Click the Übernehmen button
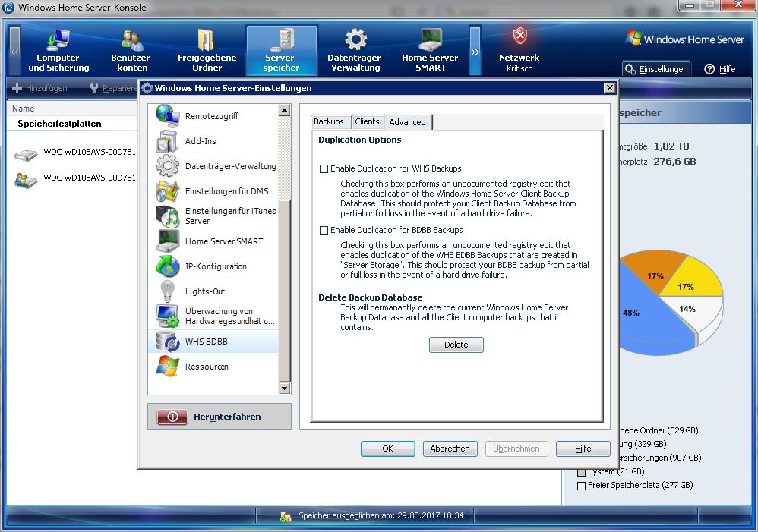The image size is (758, 532). (x=516, y=449)
